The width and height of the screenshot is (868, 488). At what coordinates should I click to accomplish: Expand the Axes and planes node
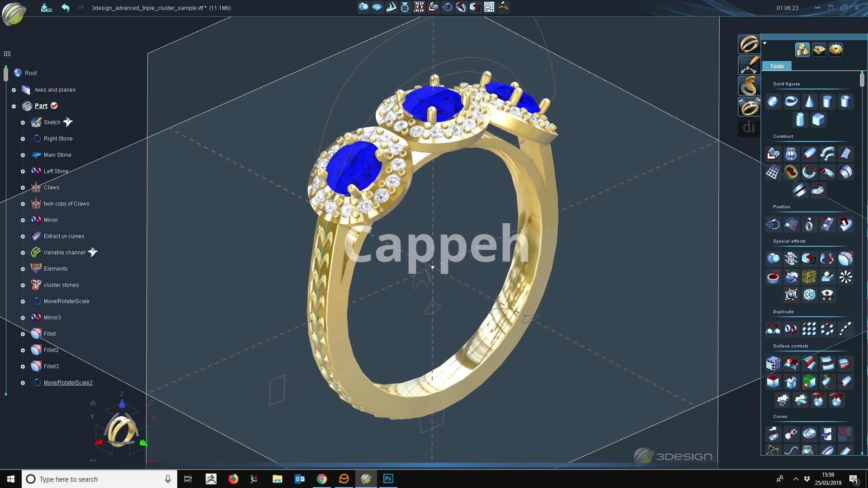point(14,90)
